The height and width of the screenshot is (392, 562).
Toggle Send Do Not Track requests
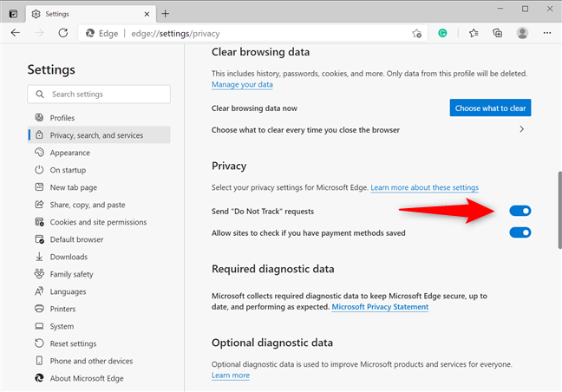[520, 211]
